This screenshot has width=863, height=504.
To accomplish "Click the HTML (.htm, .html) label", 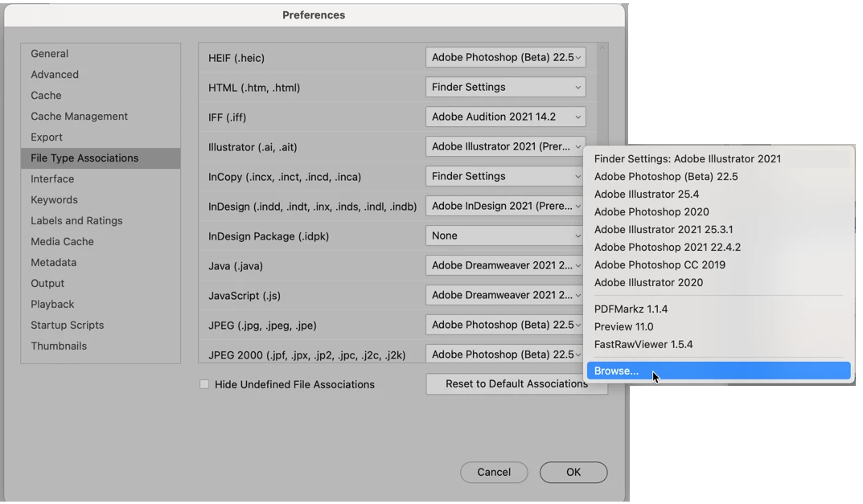I will 254,88.
